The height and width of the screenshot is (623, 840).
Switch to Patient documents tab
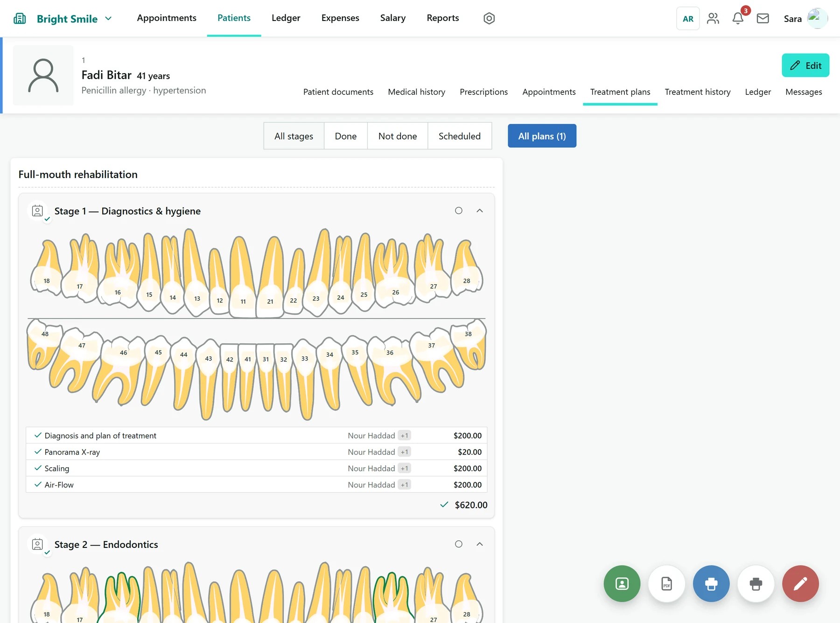[338, 92]
